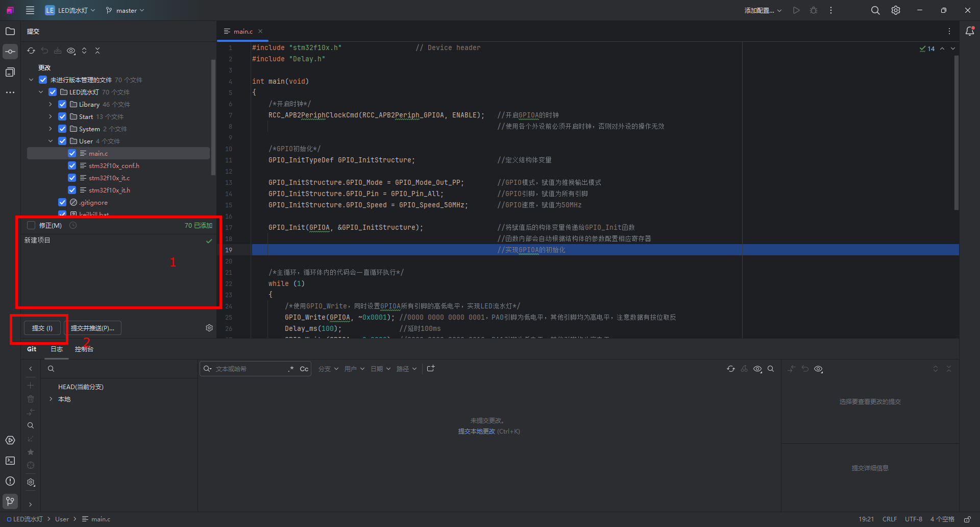
Task: Open the master branch dropdown
Action: pos(126,10)
